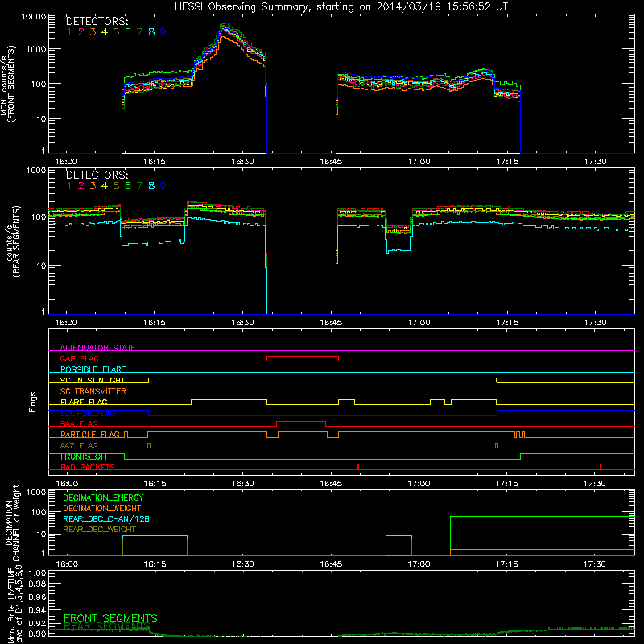
Task: Select blue detector 9 in rear segments legend
Action: click(x=163, y=186)
